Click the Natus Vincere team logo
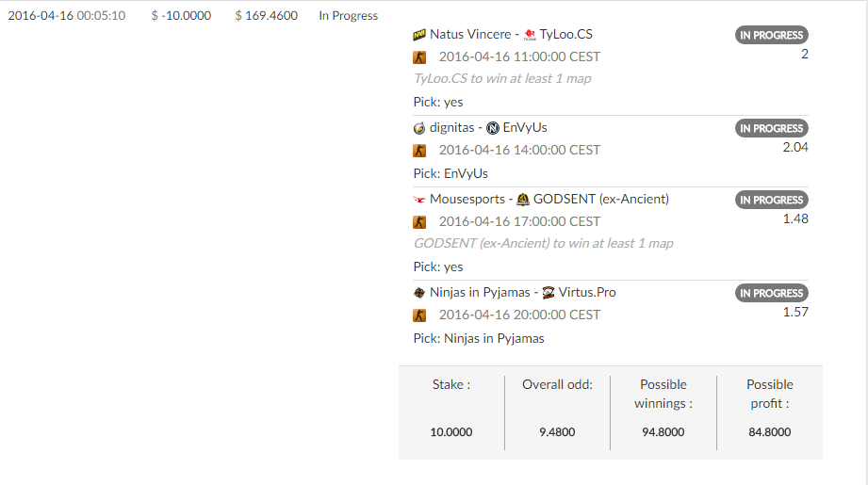 (x=419, y=35)
